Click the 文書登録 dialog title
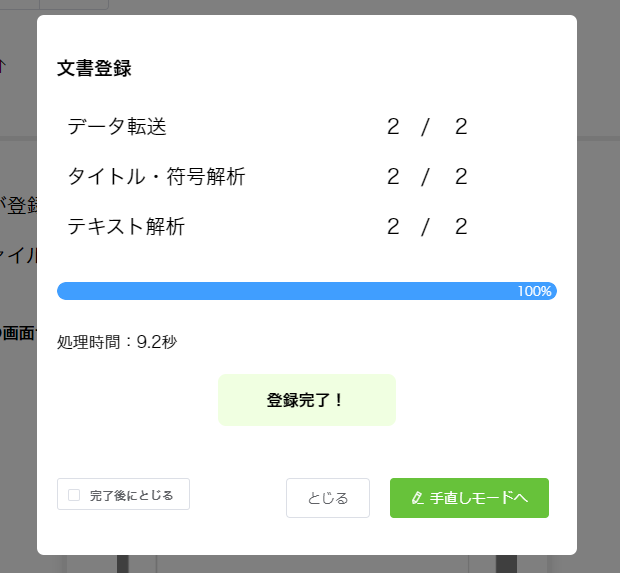The height and width of the screenshot is (573, 620). click(94, 69)
